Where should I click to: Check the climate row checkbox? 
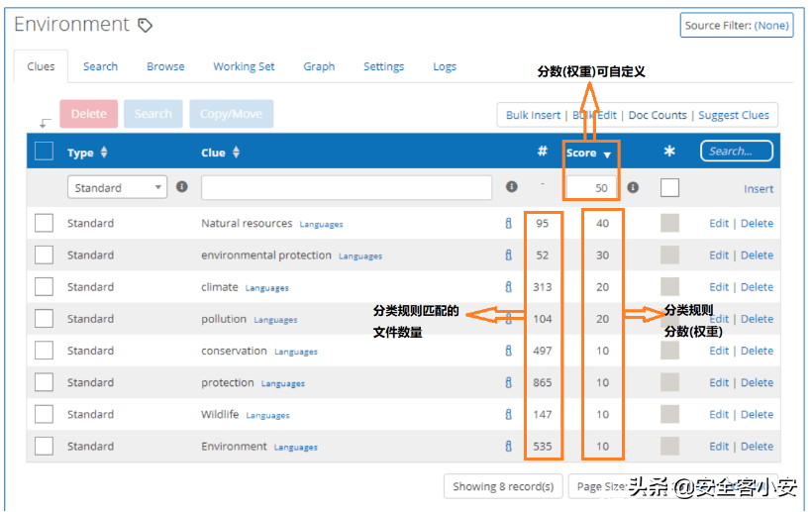coord(44,287)
